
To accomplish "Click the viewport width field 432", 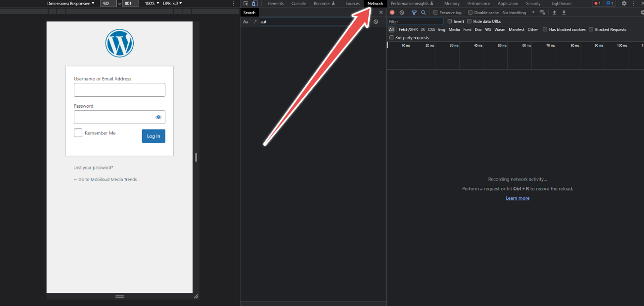I will (108, 4).
